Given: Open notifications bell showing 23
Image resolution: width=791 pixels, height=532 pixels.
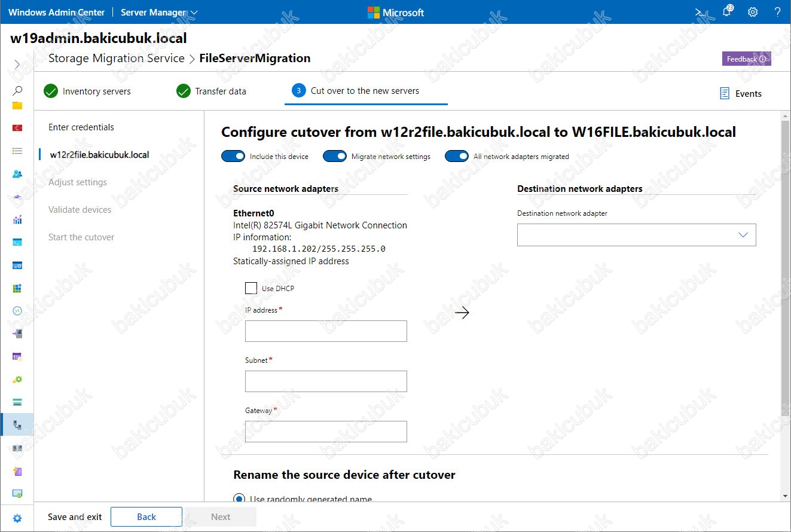Looking at the screenshot, I should (x=727, y=12).
